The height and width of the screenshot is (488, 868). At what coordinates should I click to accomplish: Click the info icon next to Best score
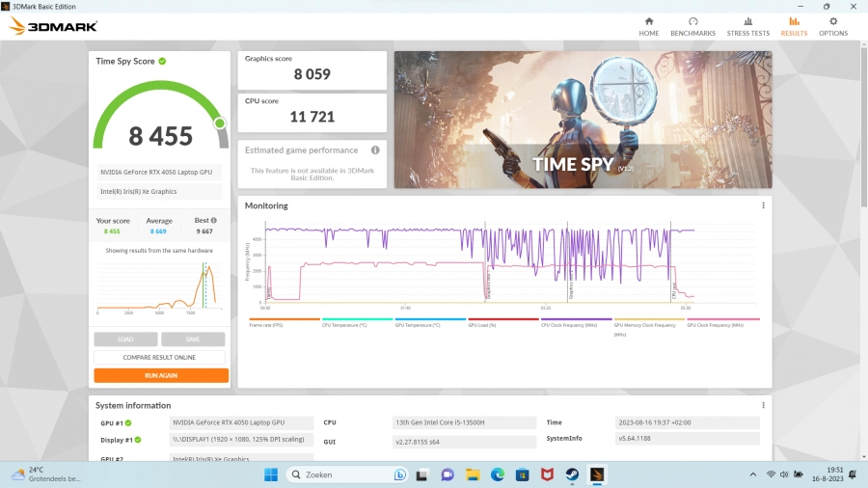pyautogui.click(x=214, y=220)
